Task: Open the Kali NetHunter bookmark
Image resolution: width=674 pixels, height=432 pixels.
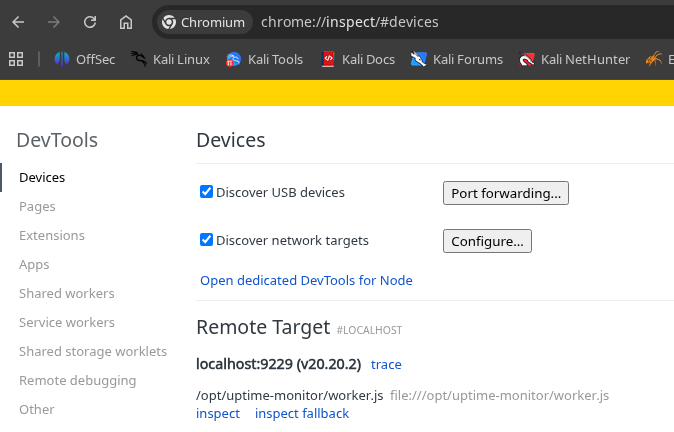Action: [574, 59]
